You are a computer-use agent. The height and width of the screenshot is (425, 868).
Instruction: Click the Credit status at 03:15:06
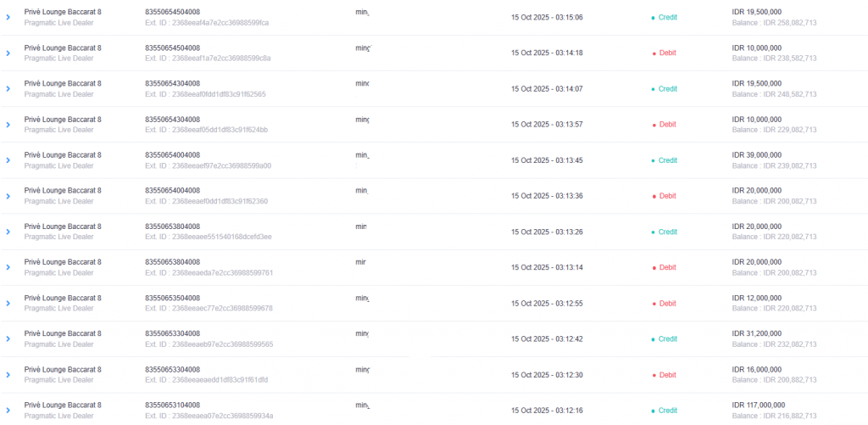[667, 17]
